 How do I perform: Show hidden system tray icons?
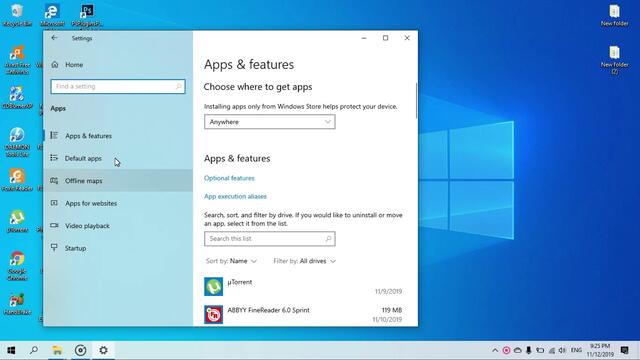[x=495, y=350]
